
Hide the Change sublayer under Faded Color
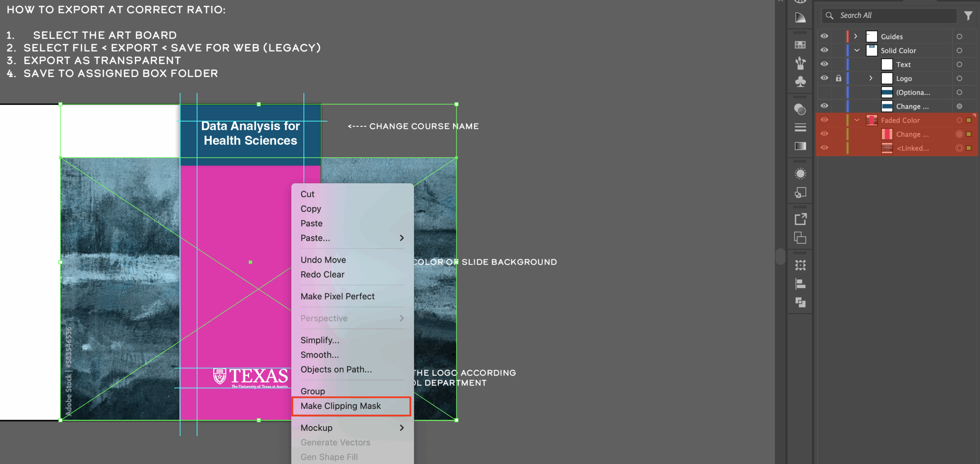[824, 134]
